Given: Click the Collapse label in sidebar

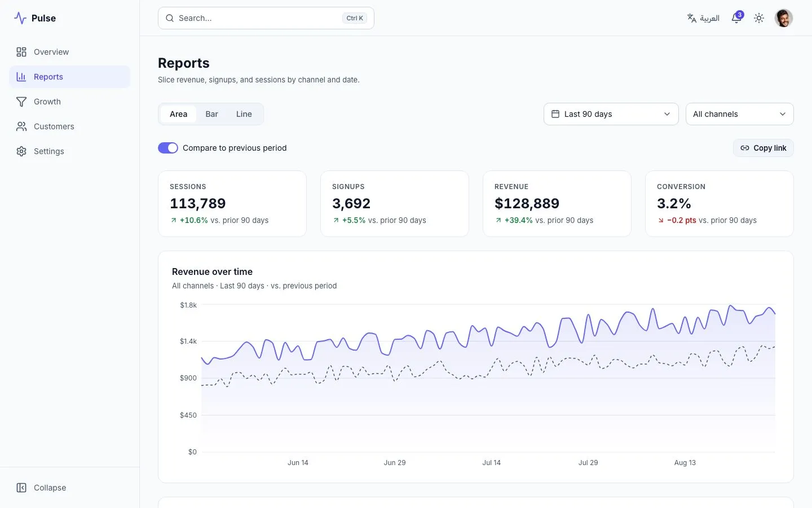Looking at the screenshot, I should 50,488.
